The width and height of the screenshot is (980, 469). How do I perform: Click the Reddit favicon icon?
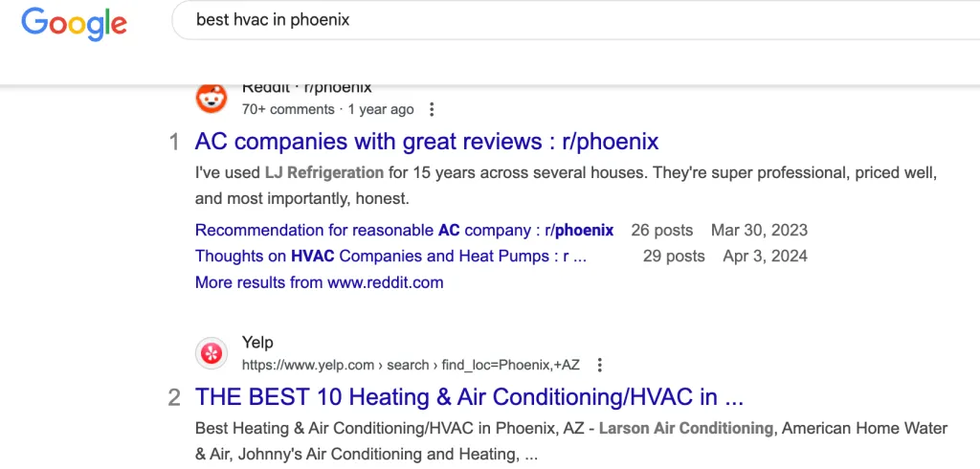pyautogui.click(x=212, y=99)
